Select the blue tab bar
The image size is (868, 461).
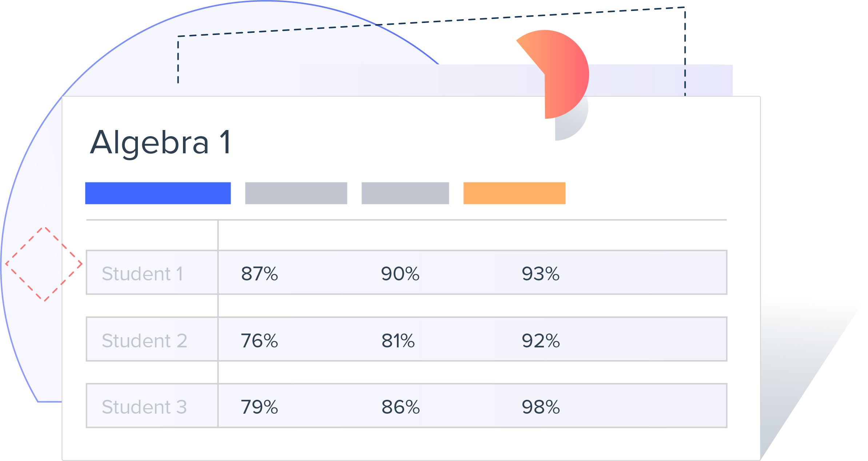[158, 193]
